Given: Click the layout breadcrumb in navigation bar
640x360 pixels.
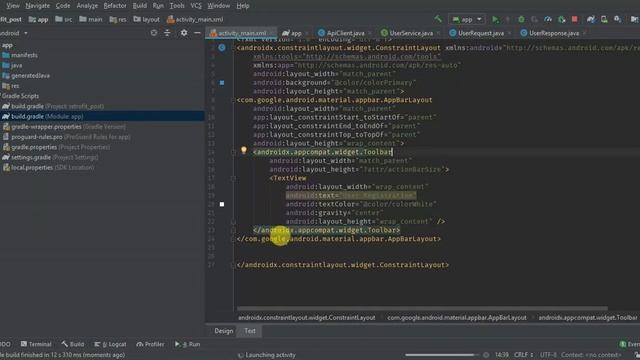Looking at the screenshot, I should (x=147, y=19).
